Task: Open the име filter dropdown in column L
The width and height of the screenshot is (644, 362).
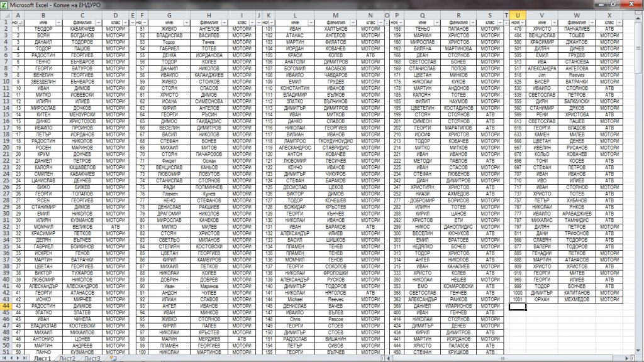Action: (311, 23)
